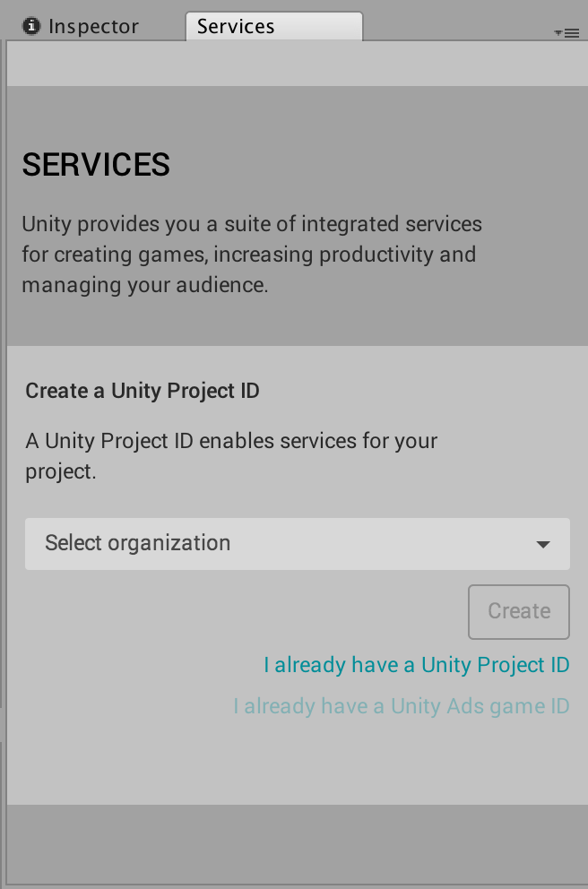This screenshot has height=889, width=588.
Task: Click the "Create a Unity Project ID" heading
Action: point(143,391)
